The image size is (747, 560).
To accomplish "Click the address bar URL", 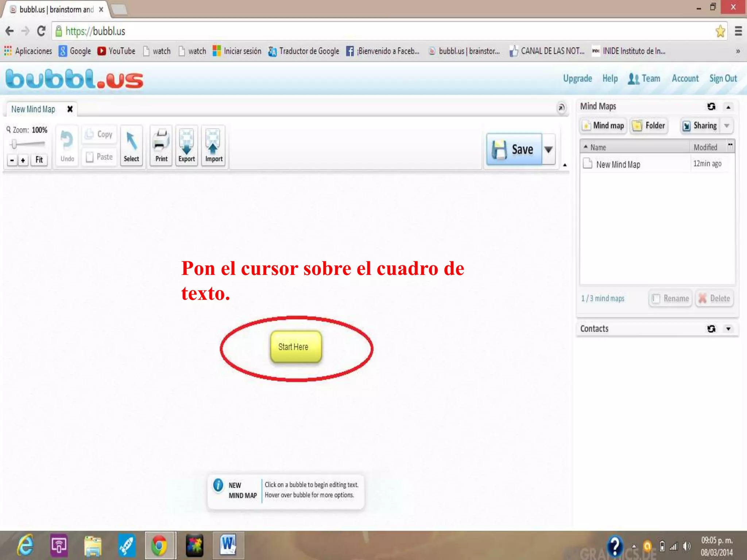I will [95, 31].
